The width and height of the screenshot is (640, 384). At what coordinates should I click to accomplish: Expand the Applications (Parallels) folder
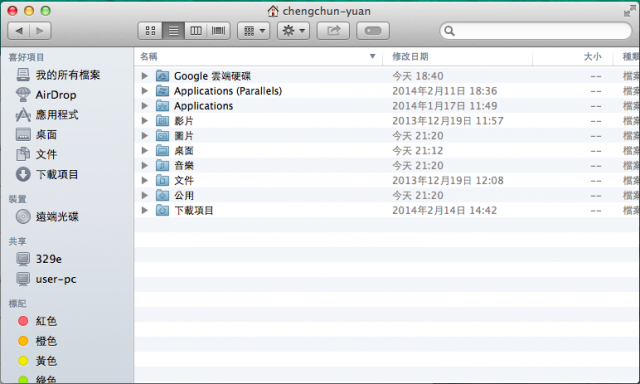[x=144, y=91]
